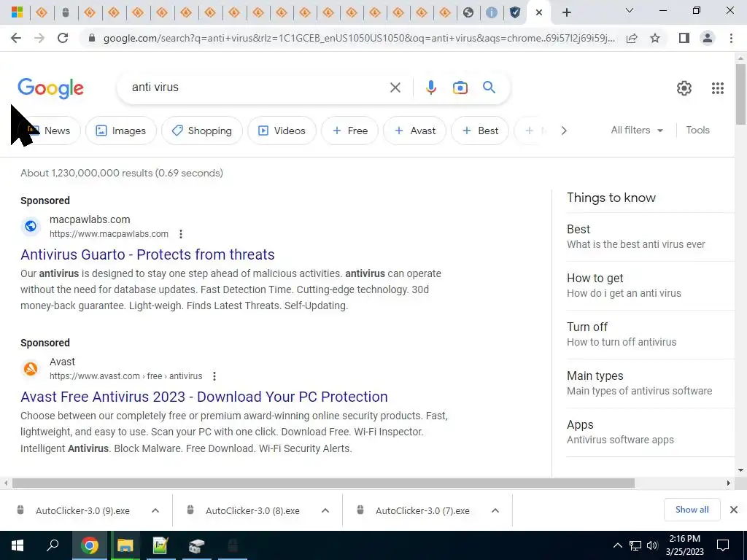Go back to the previous page
The height and width of the screenshot is (560, 747).
(16, 38)
